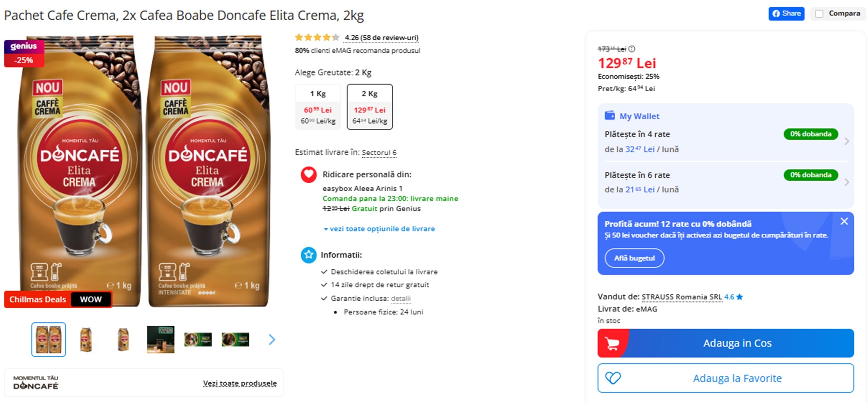Click the Facebook Share button
This screenshot has width=868, height=403.
(786, 14)
